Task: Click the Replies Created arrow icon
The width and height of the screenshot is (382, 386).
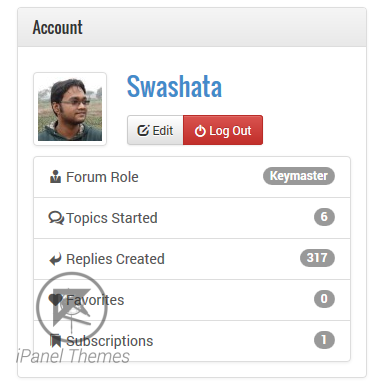Action: [x=55, y=259]
